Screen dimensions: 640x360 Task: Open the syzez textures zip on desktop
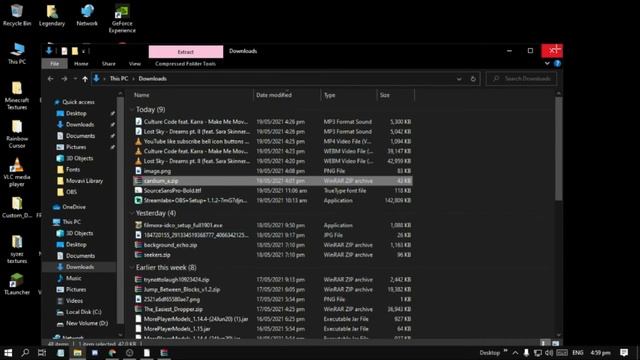[x=17, y=249]
